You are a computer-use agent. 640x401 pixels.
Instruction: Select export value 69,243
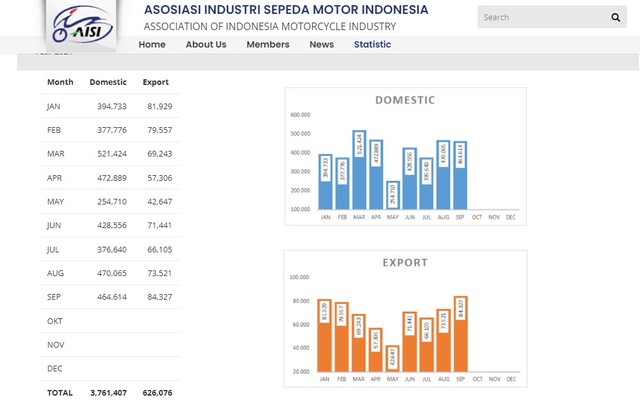[160, 154]
